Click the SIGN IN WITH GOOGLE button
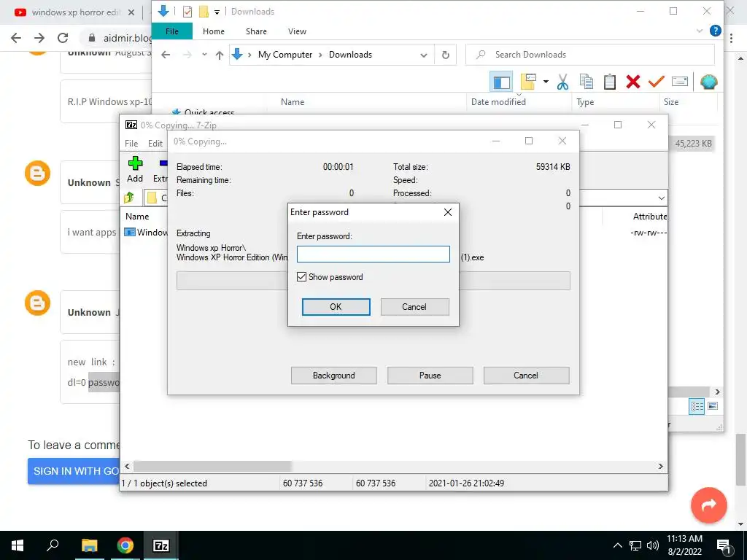The height and width of the screenshot is (560, 747). [74, 471]
